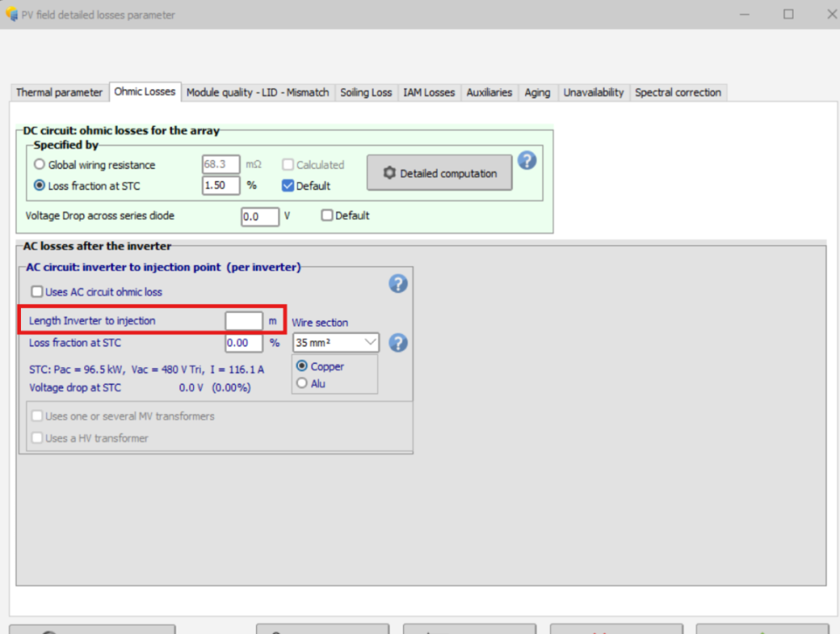
Task: Switch to the Thermal parameter tab
Action: tap(59, 92)
